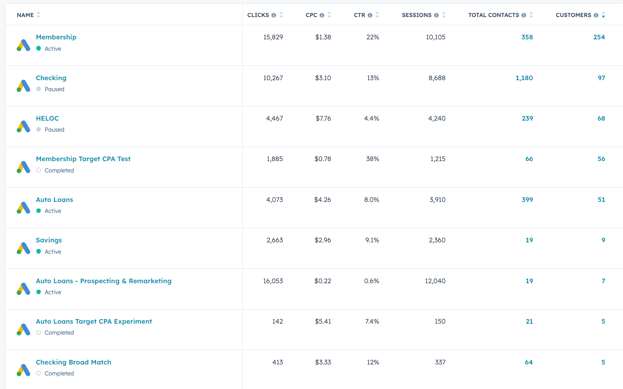Screen dimensions: 623x389
Task: Sort table by NAME column arrows
Action: pyautogui.click(x=39, y=15)
